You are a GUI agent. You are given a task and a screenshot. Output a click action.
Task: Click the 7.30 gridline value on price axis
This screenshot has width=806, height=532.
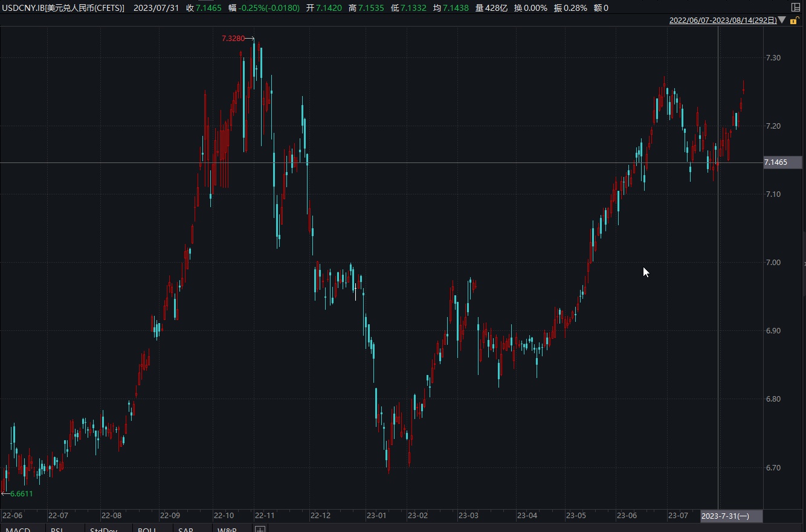773,58
